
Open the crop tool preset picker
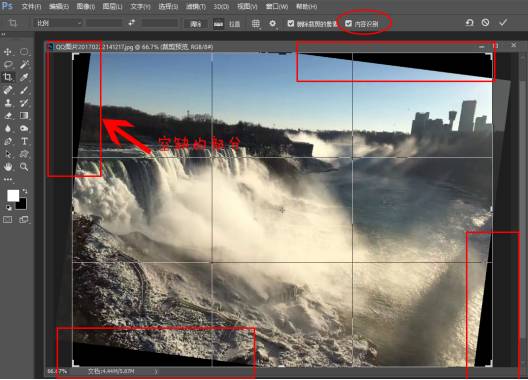[x=13, y=23]
